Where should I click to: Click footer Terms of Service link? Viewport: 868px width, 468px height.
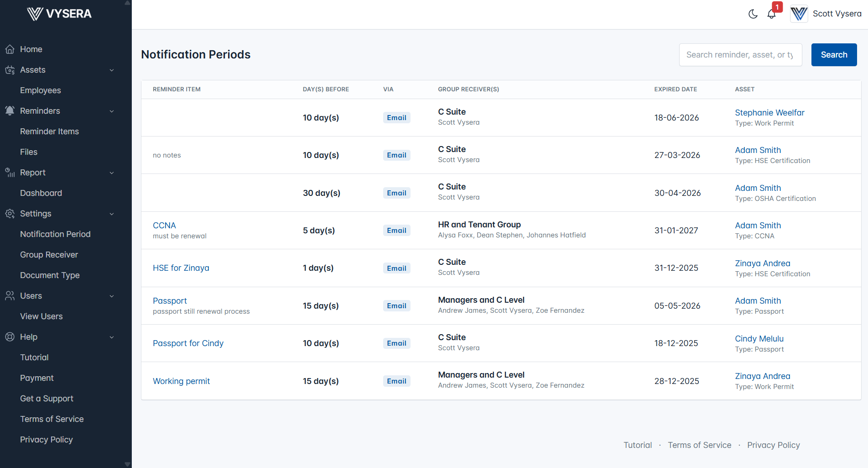tap(699, 445)
